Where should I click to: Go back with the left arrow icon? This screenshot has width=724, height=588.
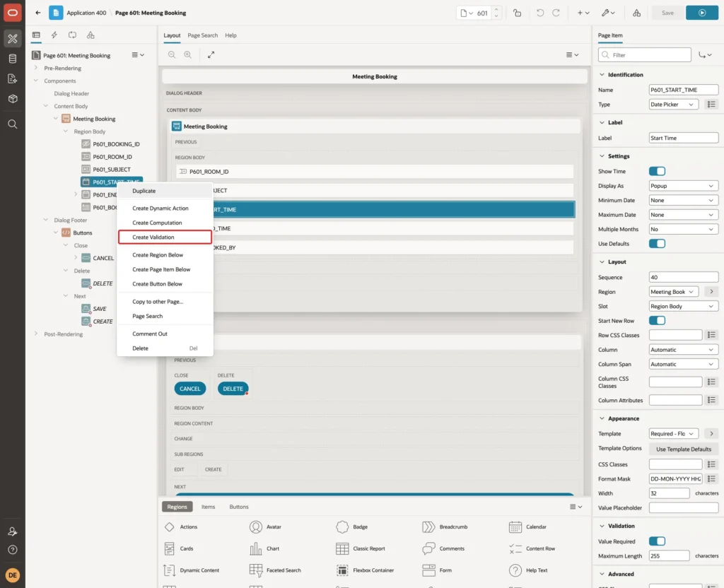pyautogui.click(x=38, y=13)
